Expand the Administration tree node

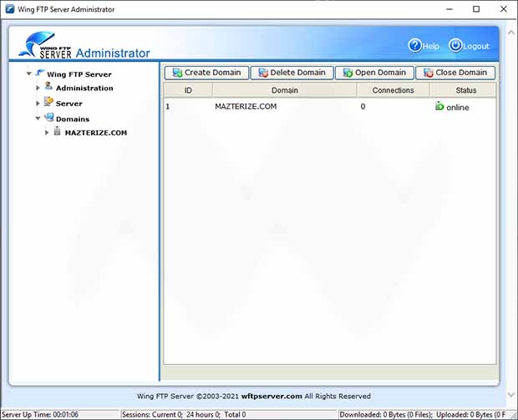click(38, 88)
